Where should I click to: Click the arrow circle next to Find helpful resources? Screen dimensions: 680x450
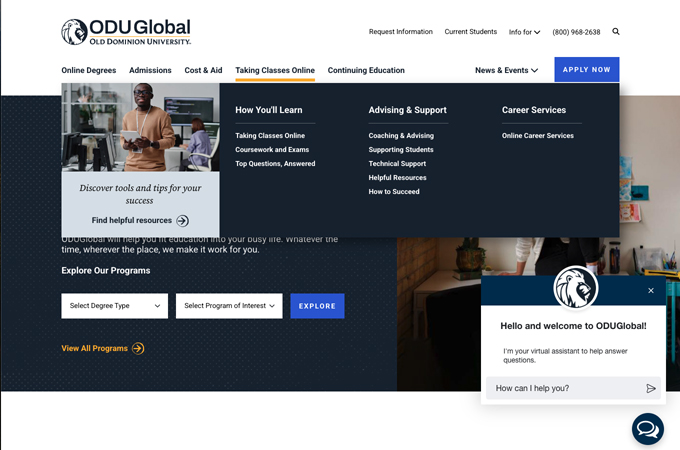click(x=183, y=221)
